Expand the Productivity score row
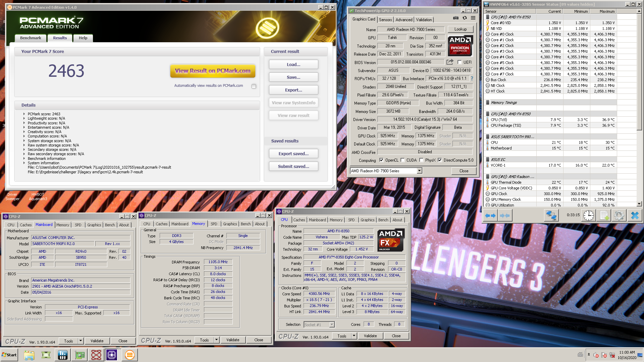Viewport: 644px width, 362px height. click(x=24, y=123)
